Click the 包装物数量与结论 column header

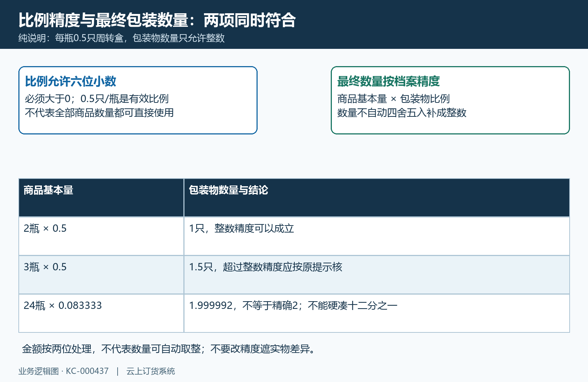coord(377,198)
